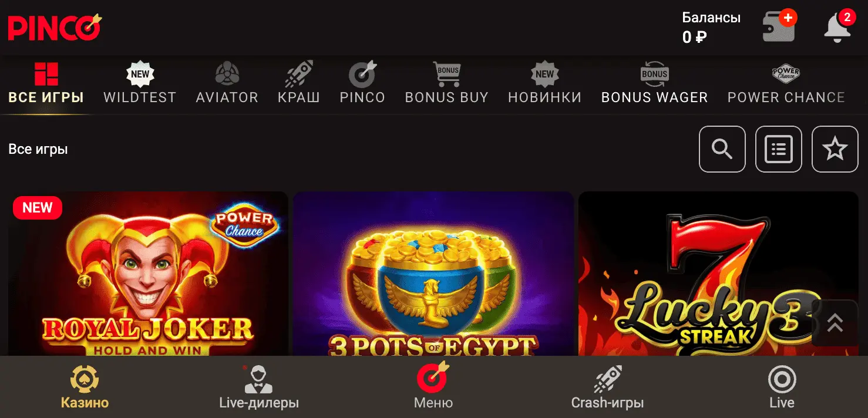868x418 pixels.
Task: Go to Live-дилеры section
Action: (259, 387)
